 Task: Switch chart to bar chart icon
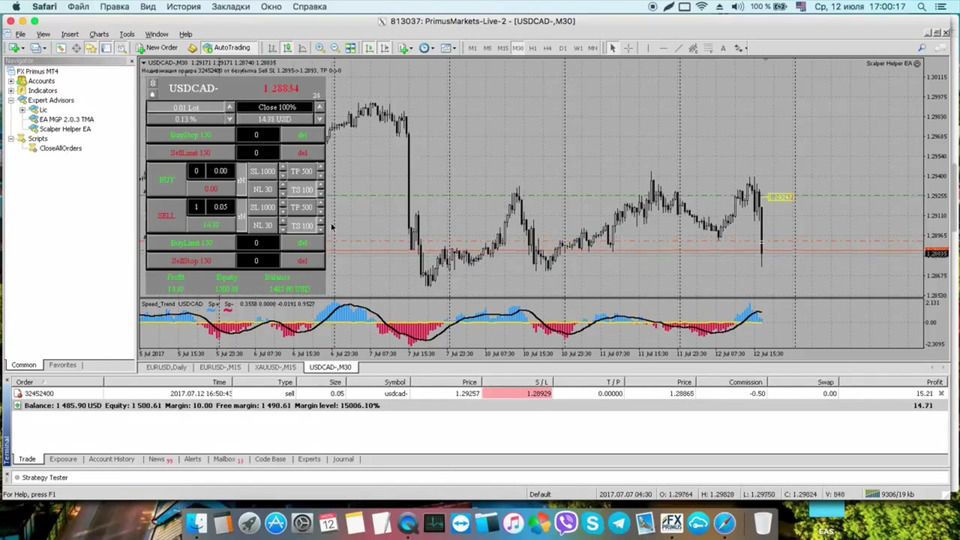point(272,48)
